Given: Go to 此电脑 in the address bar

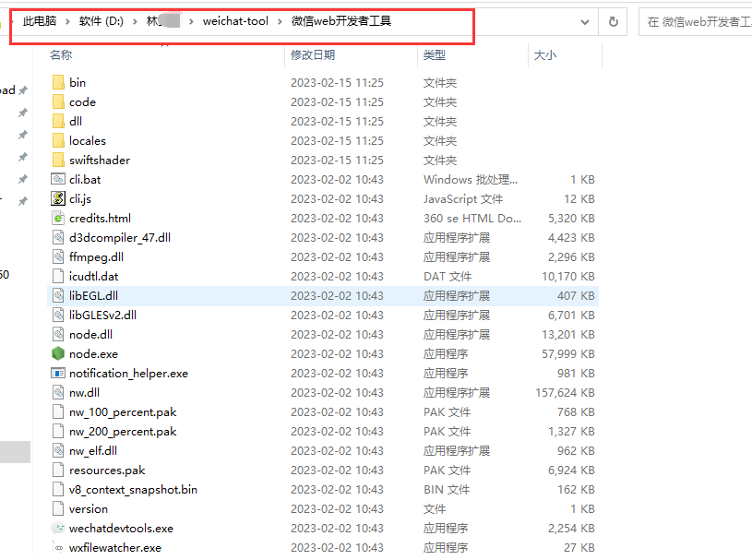Looking at the screenshot, I should point(40,21).
